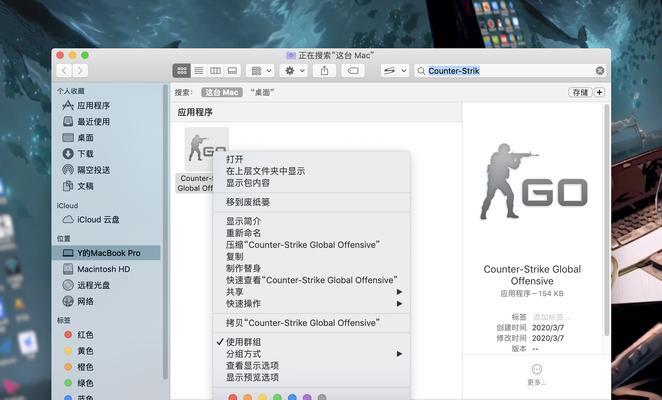Switch to gallery view
This screenshot has height=400, width=662.
(232, 71)
